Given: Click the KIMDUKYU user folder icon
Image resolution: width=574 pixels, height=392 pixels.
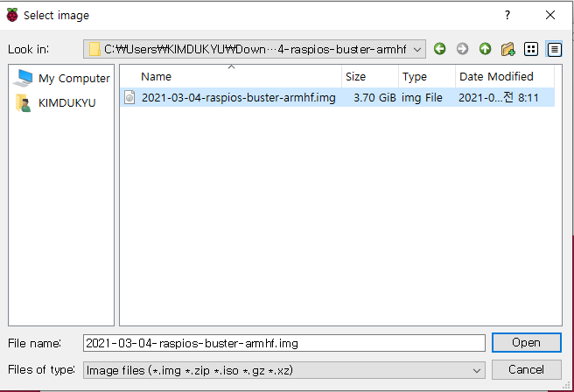Looking at the screenshot, I should point(23,103).
